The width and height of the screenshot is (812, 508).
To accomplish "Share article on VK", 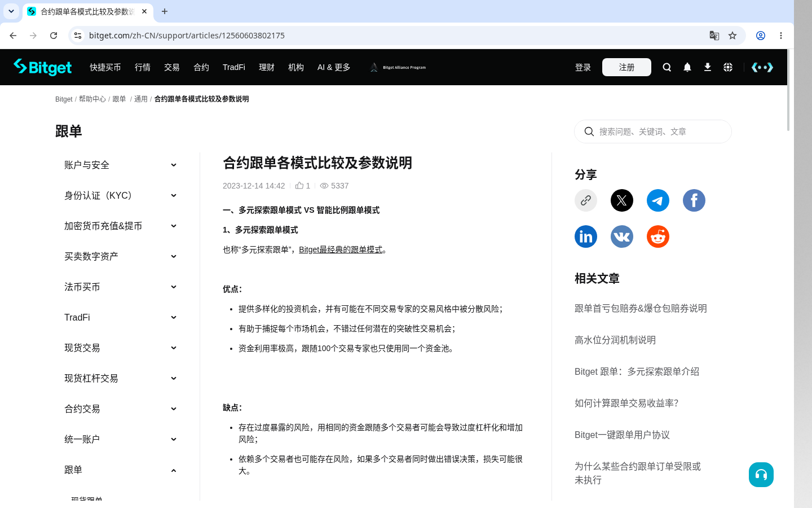I will click(x=622, y=237).
